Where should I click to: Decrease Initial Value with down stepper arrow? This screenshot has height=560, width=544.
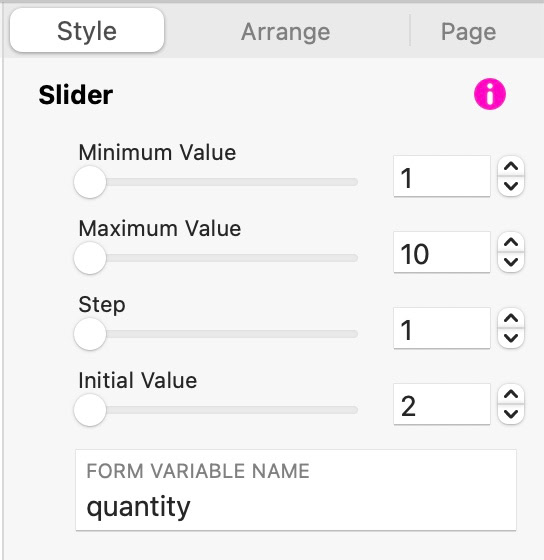coord(511,414)
